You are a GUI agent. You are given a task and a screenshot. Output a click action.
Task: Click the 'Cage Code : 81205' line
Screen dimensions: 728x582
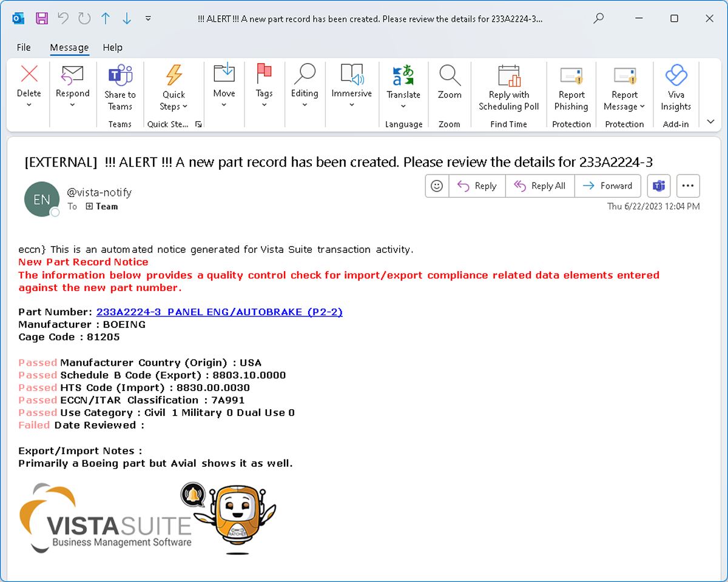[69, 337]
